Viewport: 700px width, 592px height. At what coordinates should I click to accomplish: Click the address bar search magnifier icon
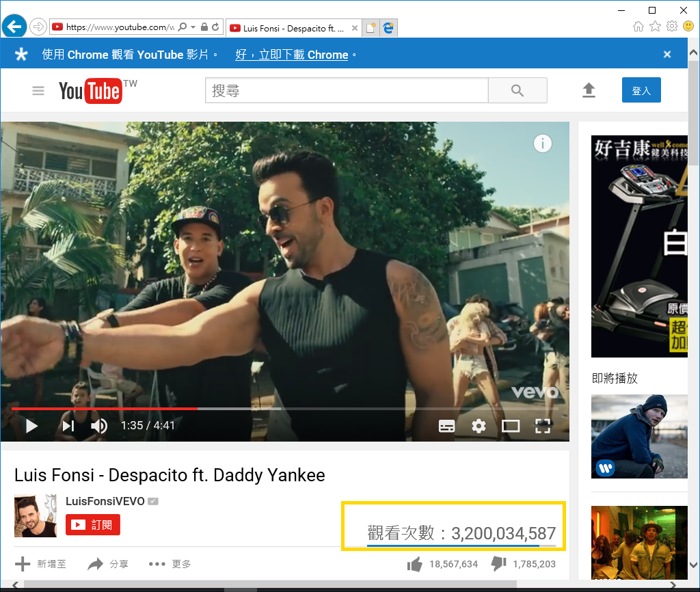tap(183, 27)
